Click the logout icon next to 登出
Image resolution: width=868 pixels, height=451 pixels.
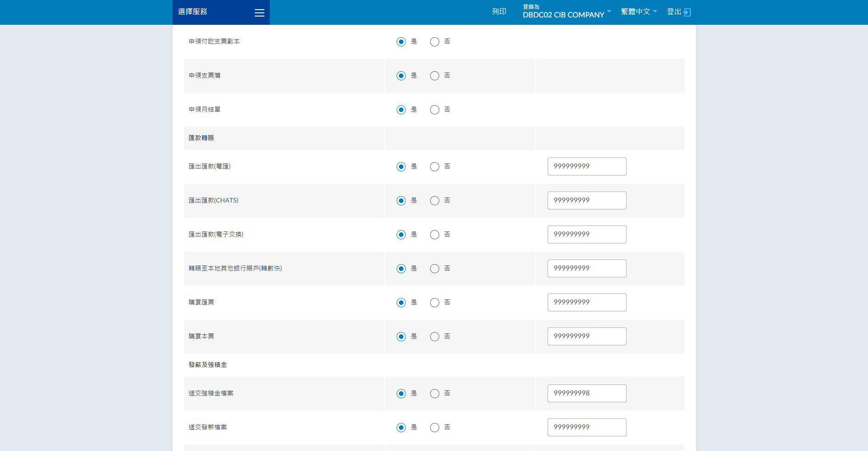click(687, 12)
